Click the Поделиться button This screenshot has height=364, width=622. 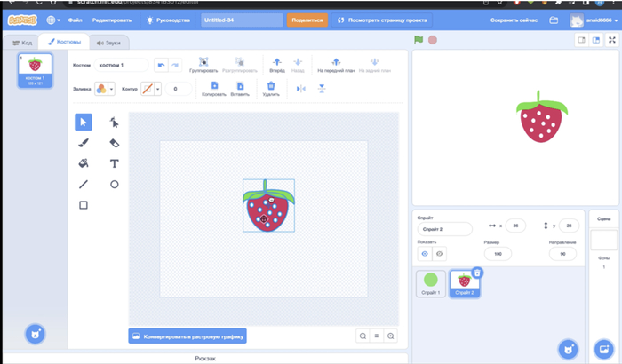point(307,19)
